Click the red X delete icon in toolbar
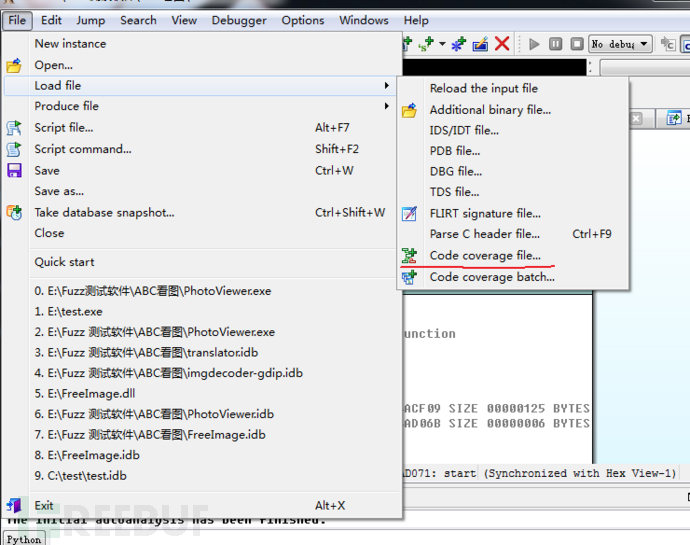This screenshot has width=690, height=545. click(x=502, y=44)
